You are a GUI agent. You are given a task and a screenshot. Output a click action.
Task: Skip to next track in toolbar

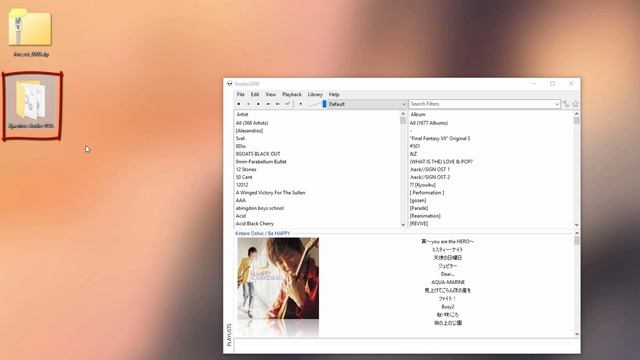click(x=278, y=104)
